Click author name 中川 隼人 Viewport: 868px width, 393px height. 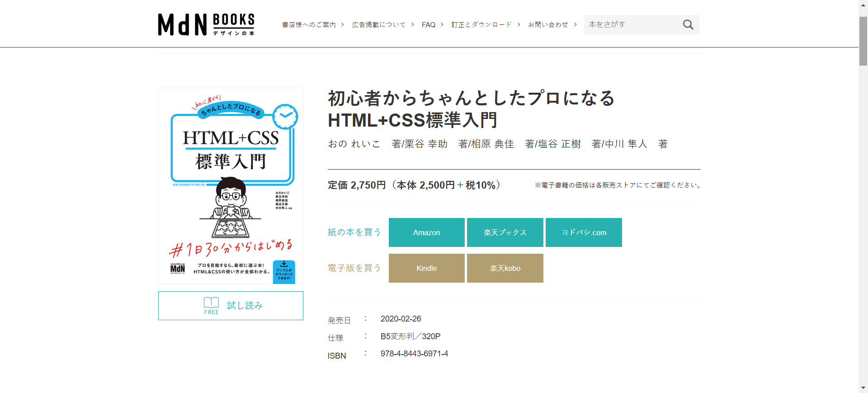coord(626,144)
